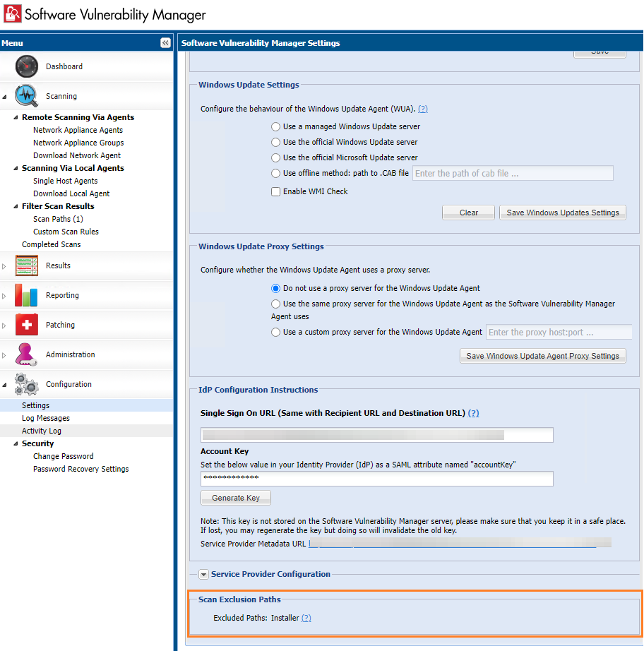This screenshot has width=644, height=651.
Task: Click the Patching red cross icon
Action: 27,325
